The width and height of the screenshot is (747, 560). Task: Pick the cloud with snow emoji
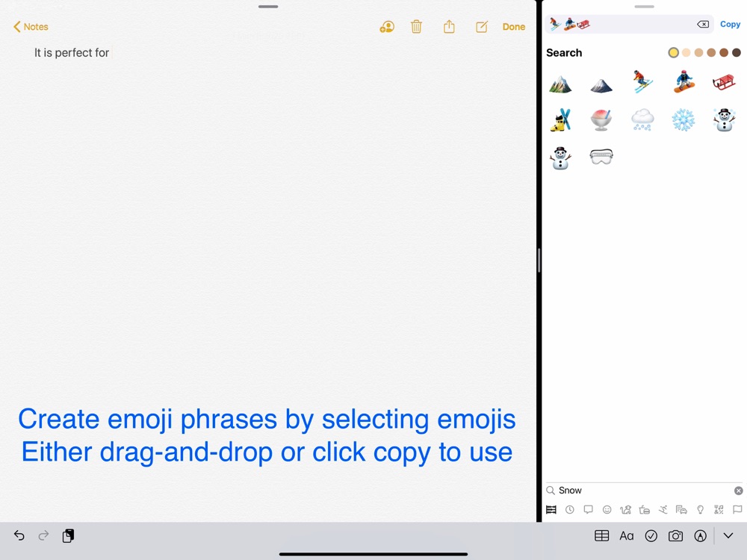tap(642, 119)
